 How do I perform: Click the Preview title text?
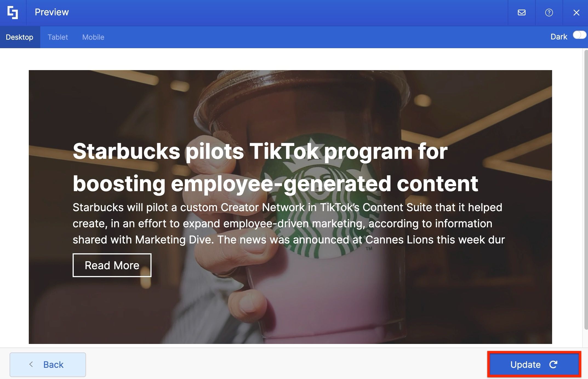pos(52,12)
